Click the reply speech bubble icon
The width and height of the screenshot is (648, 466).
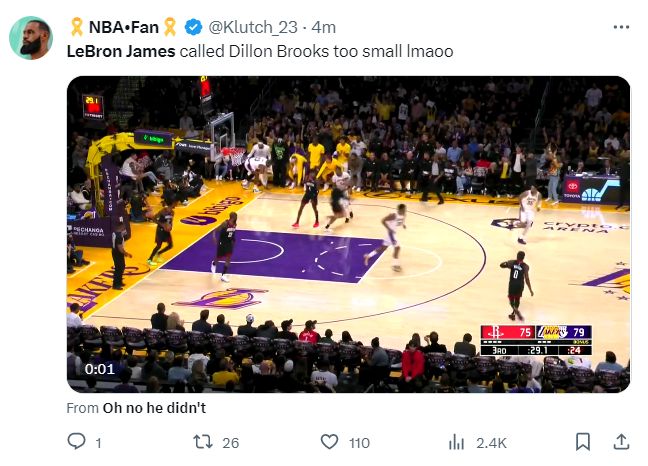[76, 442]
